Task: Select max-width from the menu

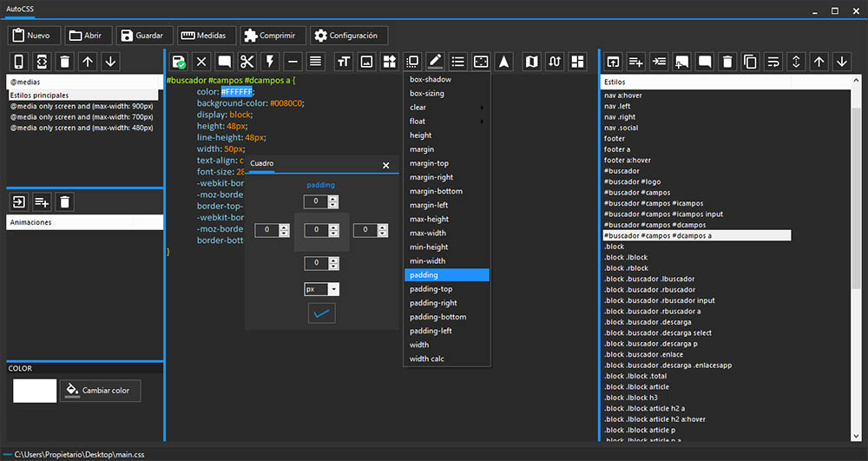Action: point(447,233)
